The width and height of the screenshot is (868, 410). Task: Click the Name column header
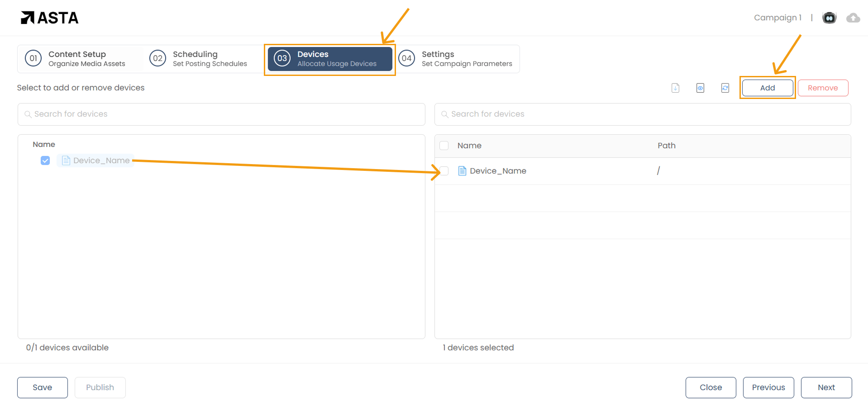click(x=469, y=146)
